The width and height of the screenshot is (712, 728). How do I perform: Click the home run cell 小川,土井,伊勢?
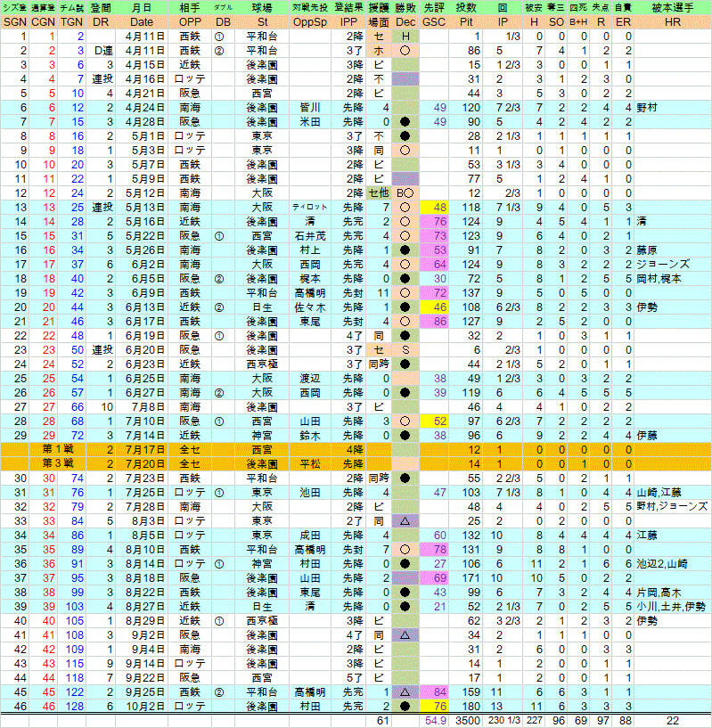tap(673, 606)
